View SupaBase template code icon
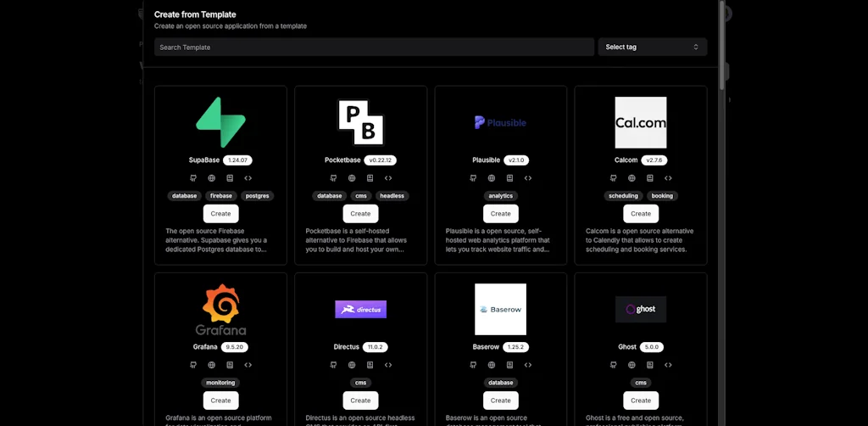This screenshot has height=426, width=868. pos(248,178)
